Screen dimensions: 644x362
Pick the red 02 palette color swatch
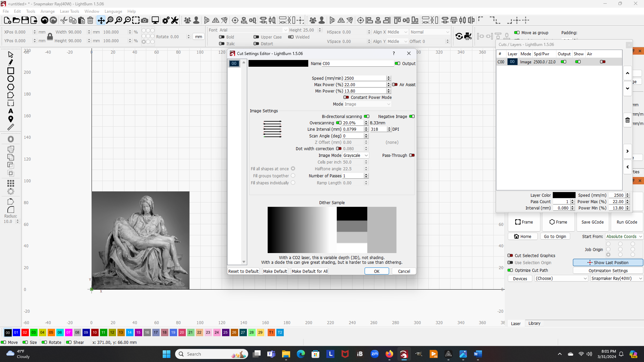point(25,333)
